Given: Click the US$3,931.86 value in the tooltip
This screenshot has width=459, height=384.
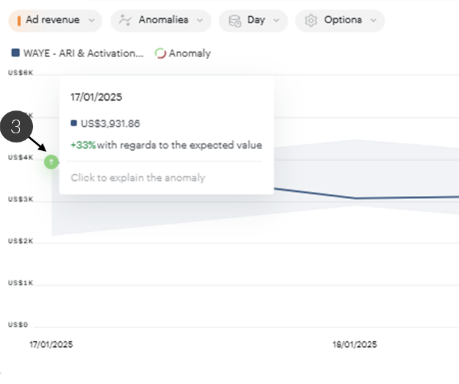Looking at the screenshot, I should (x=110, y=124).
